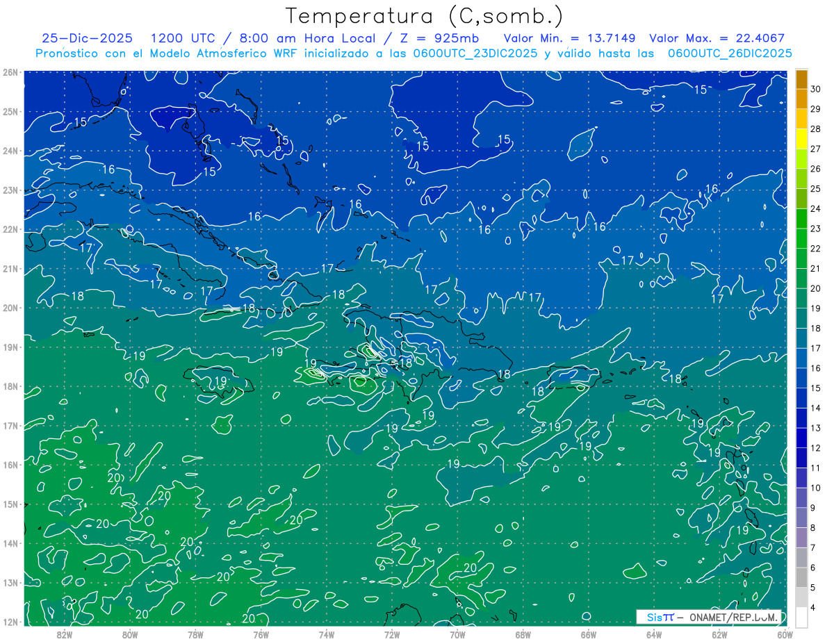
Task: Click 'Valor Max. = 22.4067' text
Action: point(717,38)
